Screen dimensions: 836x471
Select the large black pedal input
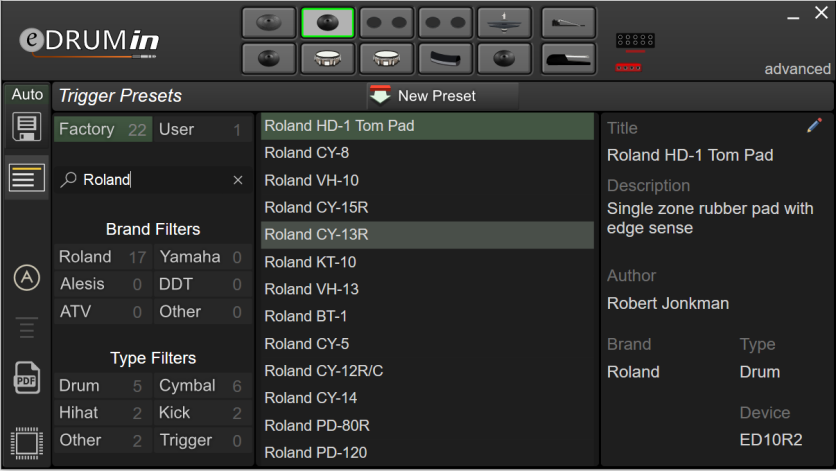(568, 59)
